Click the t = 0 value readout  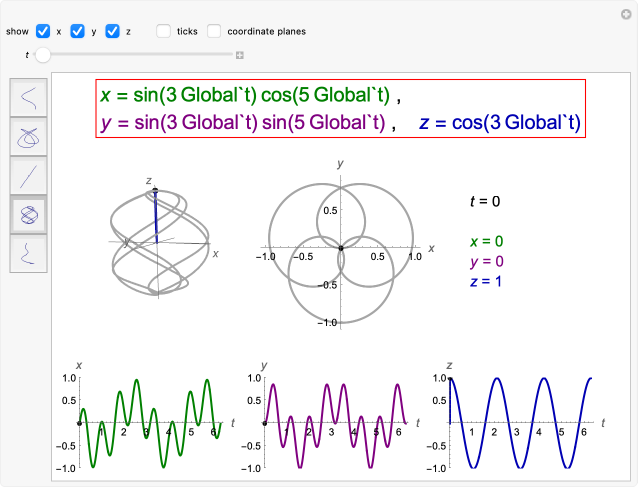click(485, 201)
